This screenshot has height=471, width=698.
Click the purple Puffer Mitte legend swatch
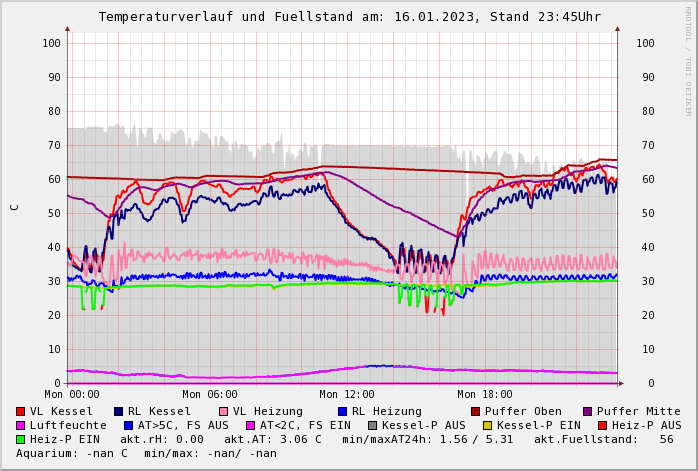588,412
